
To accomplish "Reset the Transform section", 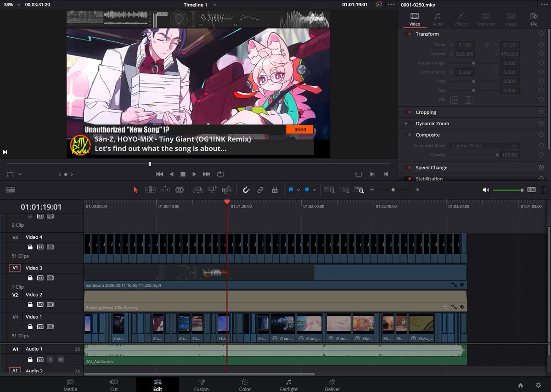I will point(541,34).
